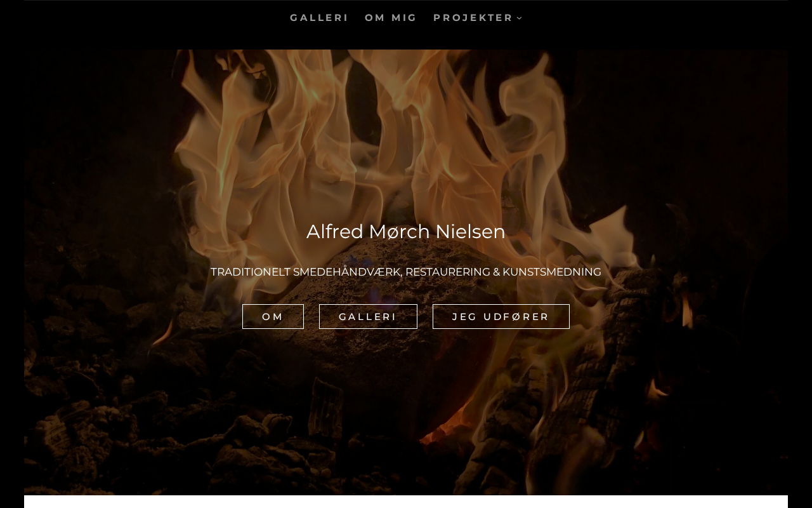Expand the chevron next to PROJEKTER

click(x=520, y=18)
